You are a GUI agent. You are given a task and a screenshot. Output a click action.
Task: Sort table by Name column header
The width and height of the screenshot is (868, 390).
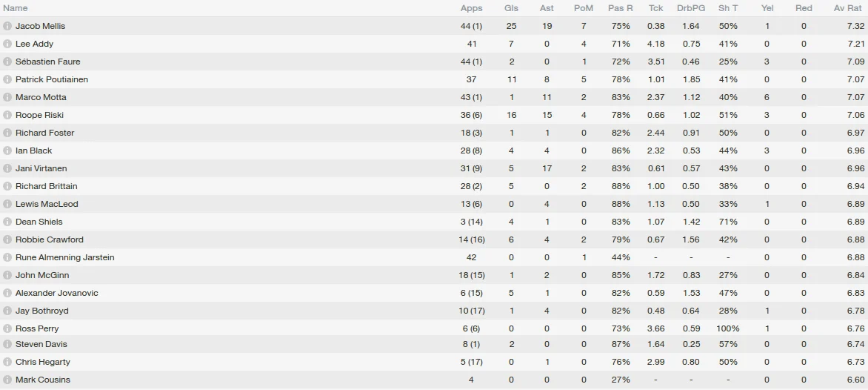point(16,8)
